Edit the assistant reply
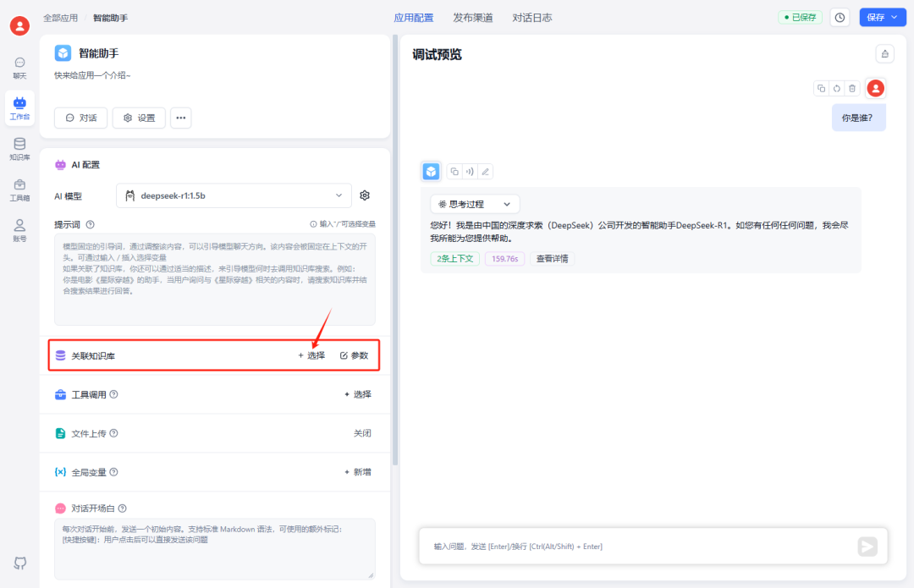914x588 pixels. 486,172
